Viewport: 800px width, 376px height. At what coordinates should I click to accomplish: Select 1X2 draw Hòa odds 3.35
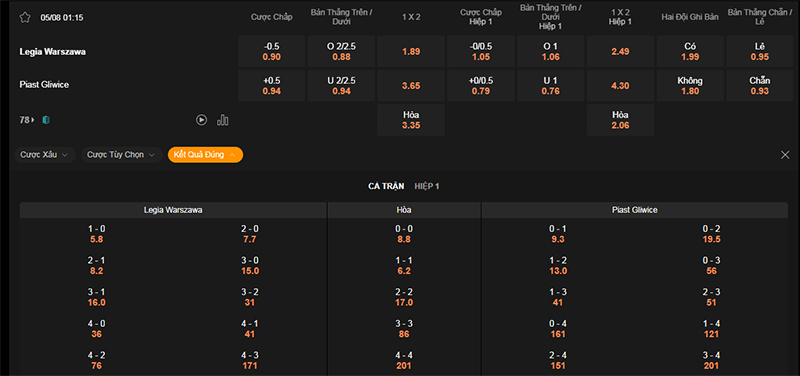pyautogui.click(x=411, y=120)
